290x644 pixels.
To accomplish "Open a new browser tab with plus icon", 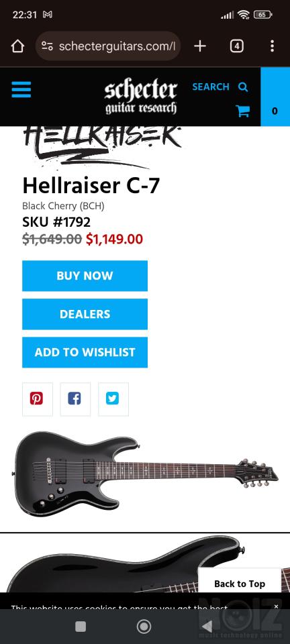I will 199,46.
